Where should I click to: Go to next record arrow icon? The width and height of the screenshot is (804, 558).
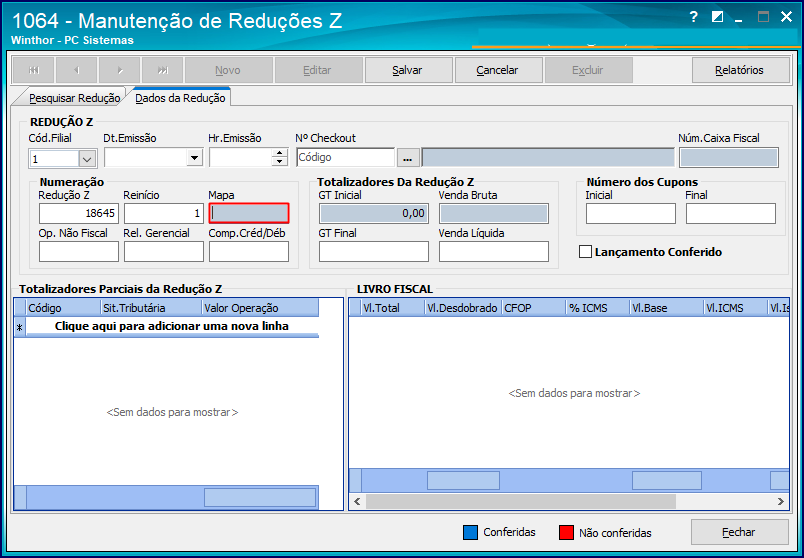point(119,70)
